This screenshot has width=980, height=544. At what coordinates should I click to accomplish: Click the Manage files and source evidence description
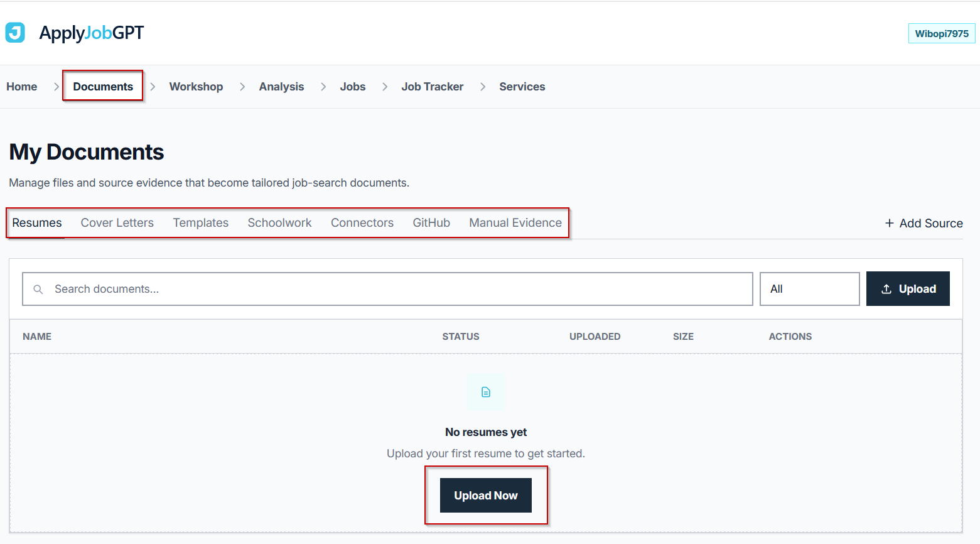(x=209, y=183)
